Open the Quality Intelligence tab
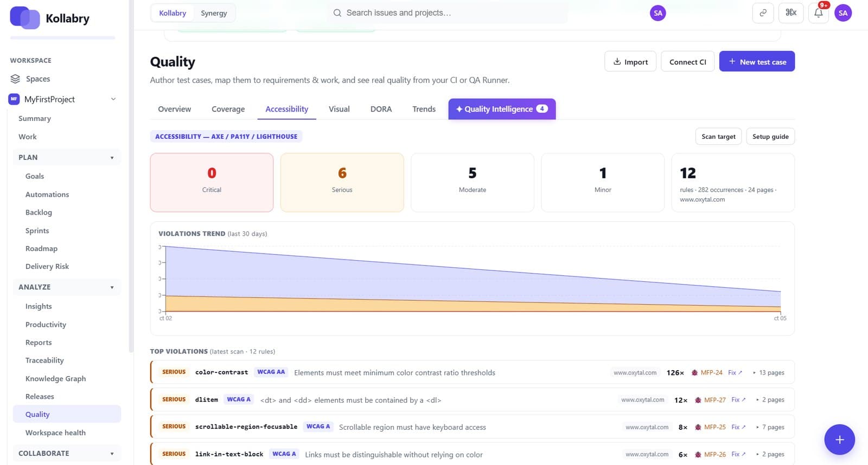868x465 pixels. point(502,109)
